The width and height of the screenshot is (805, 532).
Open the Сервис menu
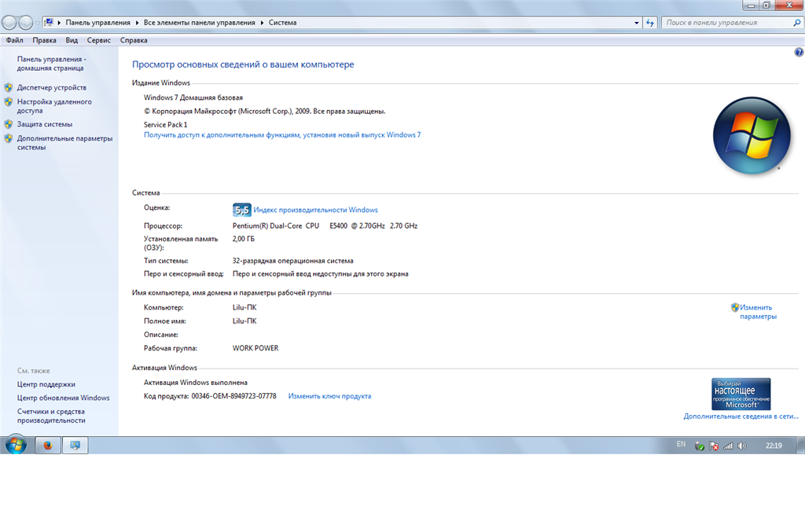click(98, 40)
